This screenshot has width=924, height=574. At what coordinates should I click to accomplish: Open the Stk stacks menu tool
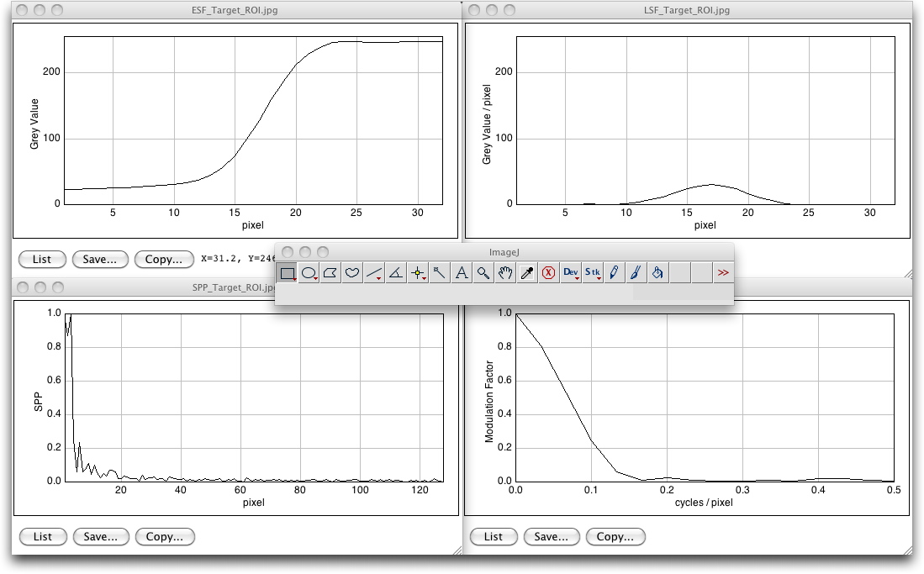[x=592, y=273]
